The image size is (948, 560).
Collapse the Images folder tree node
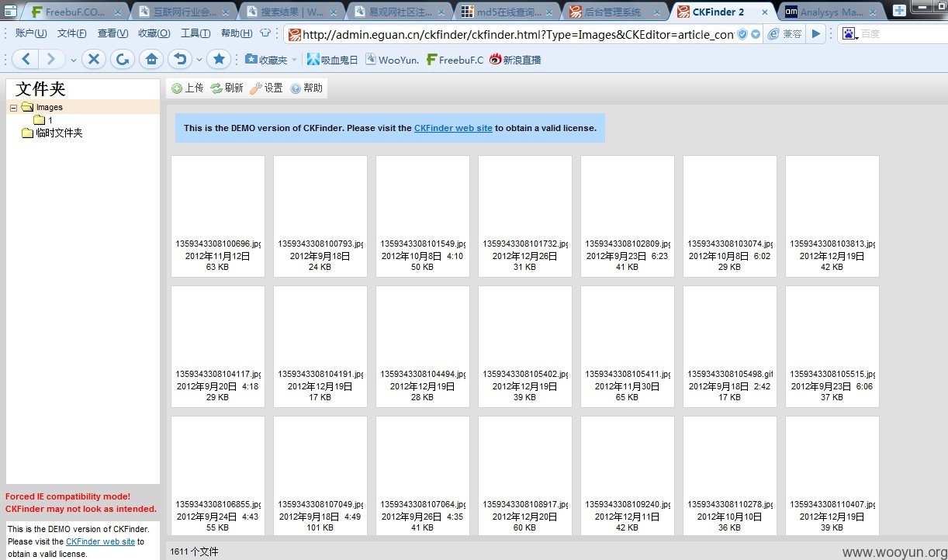[14, 108]
